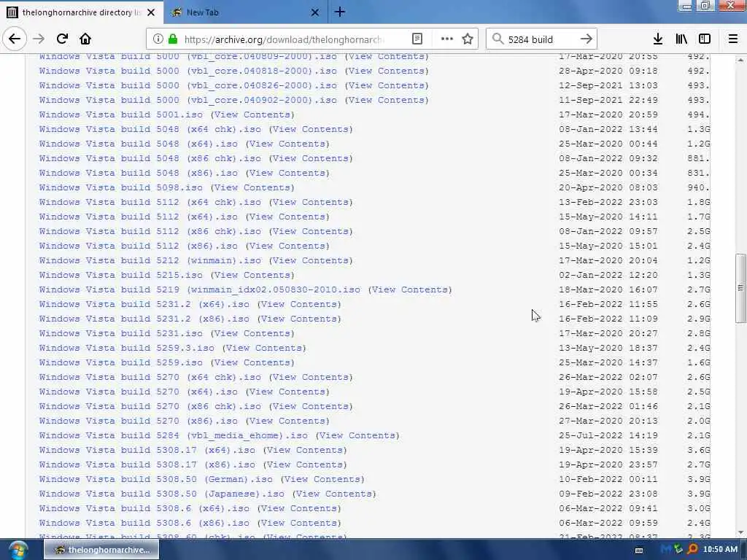Toggle the sidebar view icon
This screenshot has height=560, width=747.
coord(705,39)
